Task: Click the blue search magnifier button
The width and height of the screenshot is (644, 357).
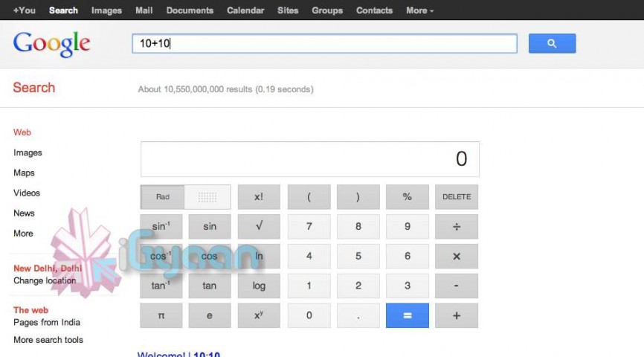Action: tap(552, 44)
